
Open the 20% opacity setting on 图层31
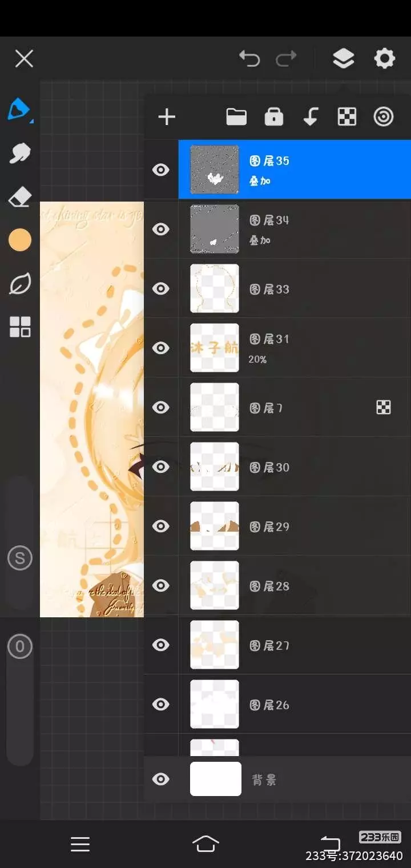pyautogui.click(x=257, y=360)
